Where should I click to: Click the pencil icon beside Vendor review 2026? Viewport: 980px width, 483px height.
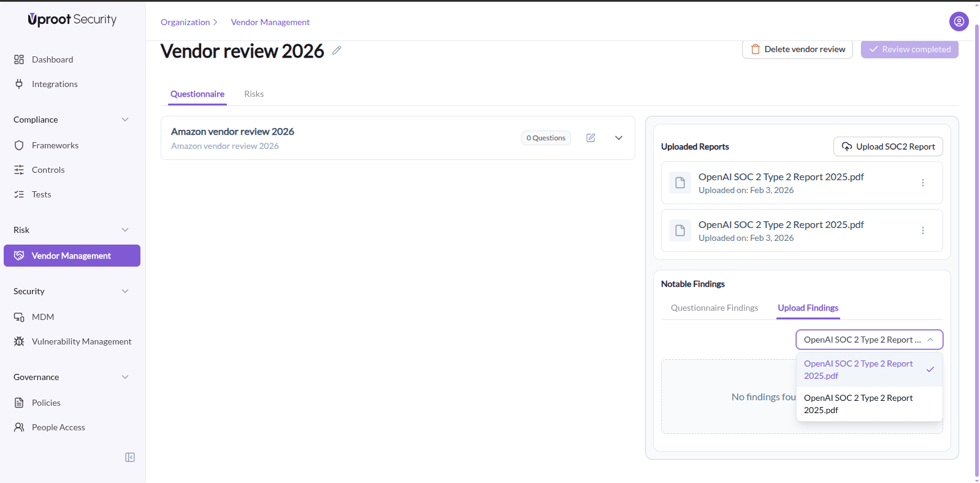coord(337,51)
